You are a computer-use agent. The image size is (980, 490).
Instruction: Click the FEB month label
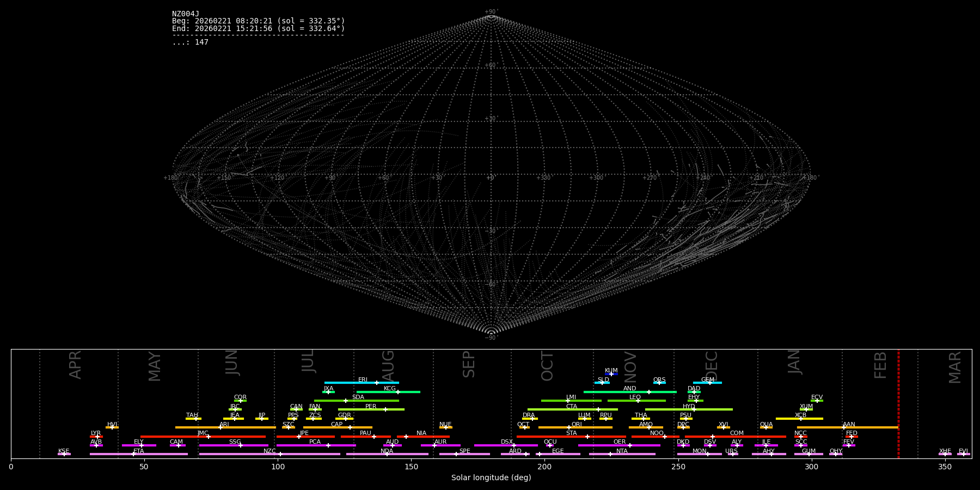tap(880, 365)
